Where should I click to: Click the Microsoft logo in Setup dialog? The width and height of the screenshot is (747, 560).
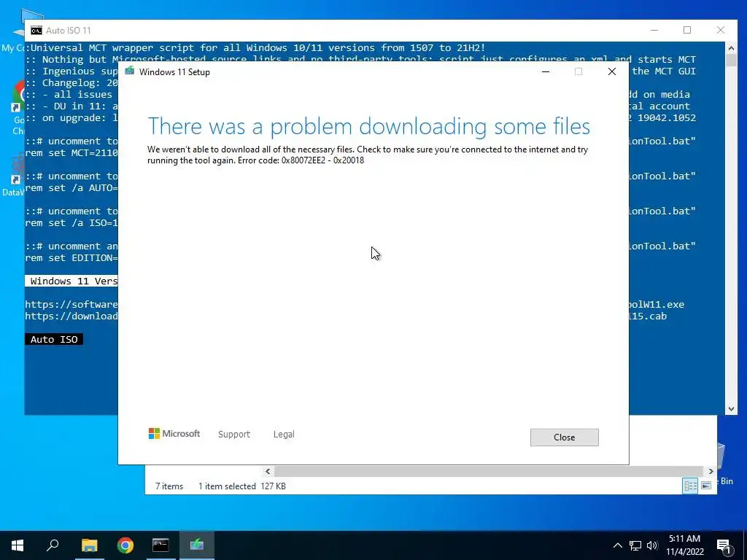[x=174, y=434]
